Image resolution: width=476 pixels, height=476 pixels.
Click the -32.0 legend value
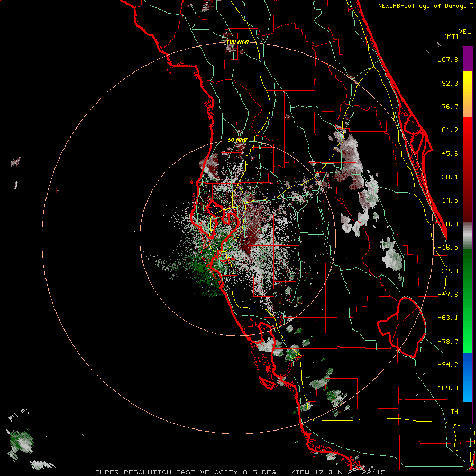pos(448,271)
